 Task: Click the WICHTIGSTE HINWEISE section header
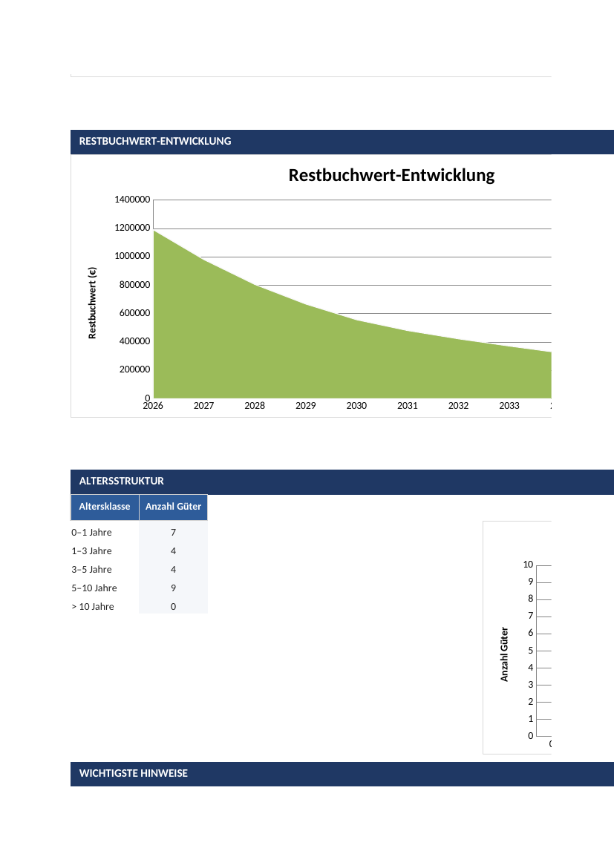click(342, 774)
